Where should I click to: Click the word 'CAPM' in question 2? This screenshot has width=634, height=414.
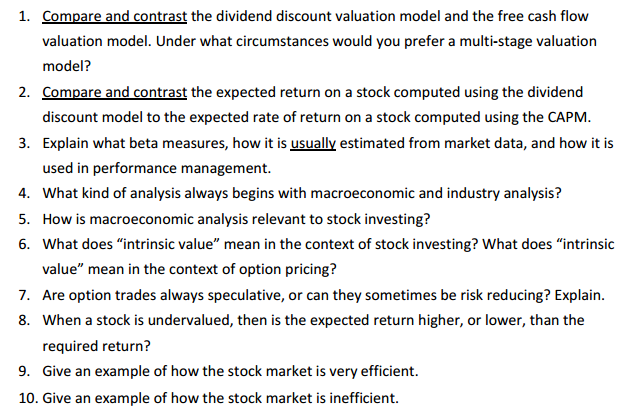[568, 117]
